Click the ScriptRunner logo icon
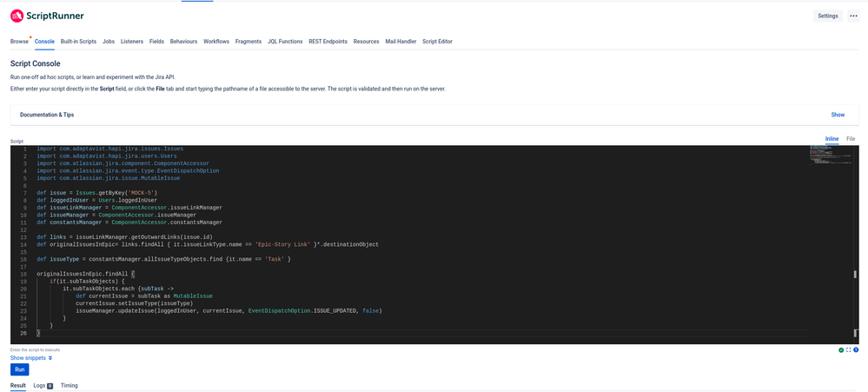The height and width of the screenshot is (392, 868). [17, 16]
